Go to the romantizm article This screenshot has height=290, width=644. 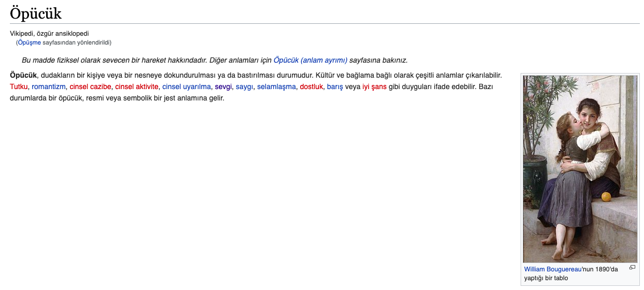tap(49, 86)
